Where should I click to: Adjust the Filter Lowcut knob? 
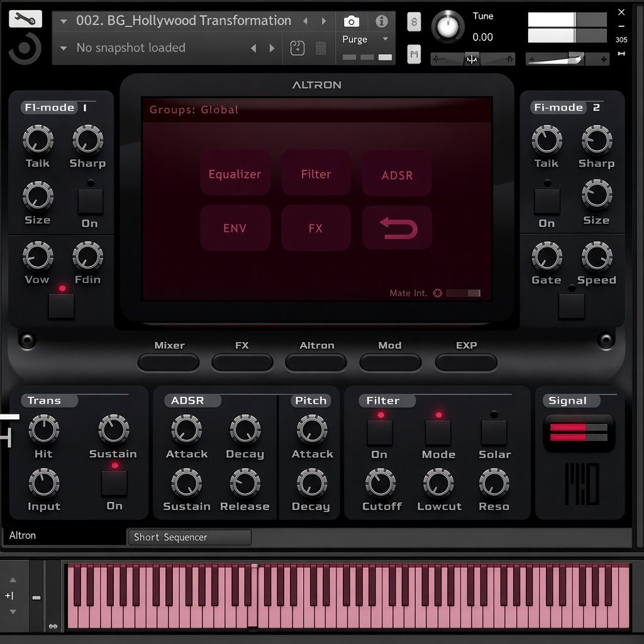click(x=438, y=484)
